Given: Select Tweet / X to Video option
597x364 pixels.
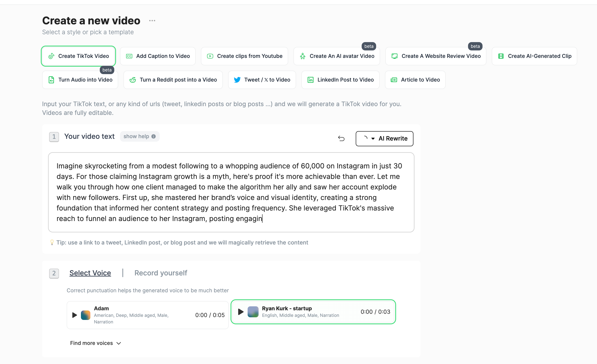Looking at the screenshot, I should pyautogui.click(x=262, y=80).
